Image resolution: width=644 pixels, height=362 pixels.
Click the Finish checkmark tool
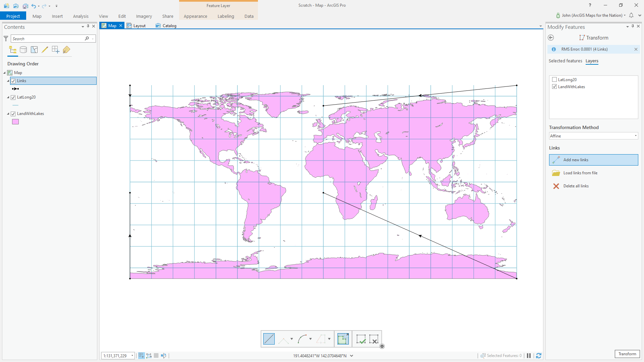361,339
